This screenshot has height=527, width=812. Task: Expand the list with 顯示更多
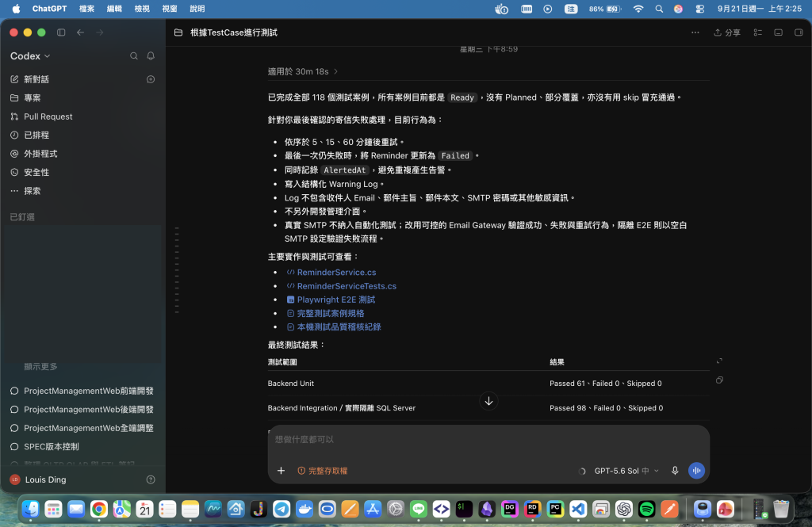point(40,366)
